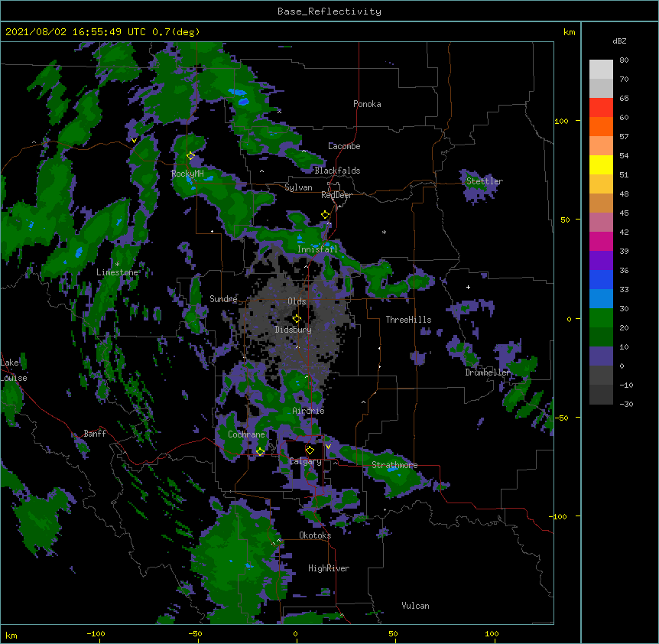Image resolution: width=659 pixels, height=644 pixels.
Task: Pick the yellow 51-54 dBZ legend swatch
Action: [x=601, y=164]
